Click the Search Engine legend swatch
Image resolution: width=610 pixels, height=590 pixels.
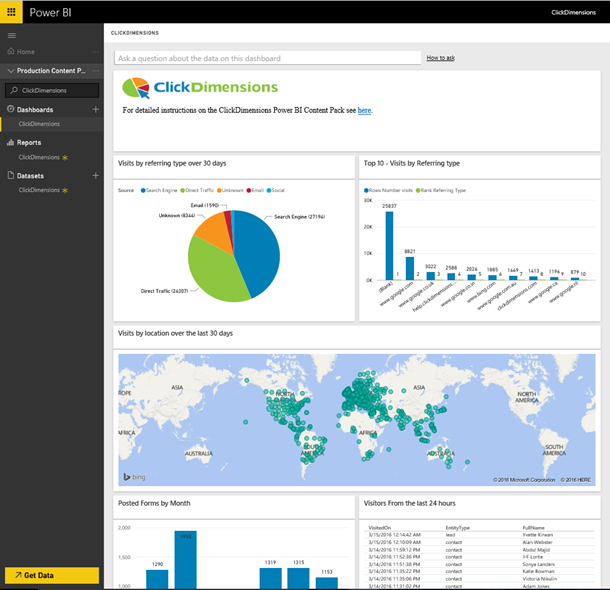pyautogui.click(x=143, y=191)
